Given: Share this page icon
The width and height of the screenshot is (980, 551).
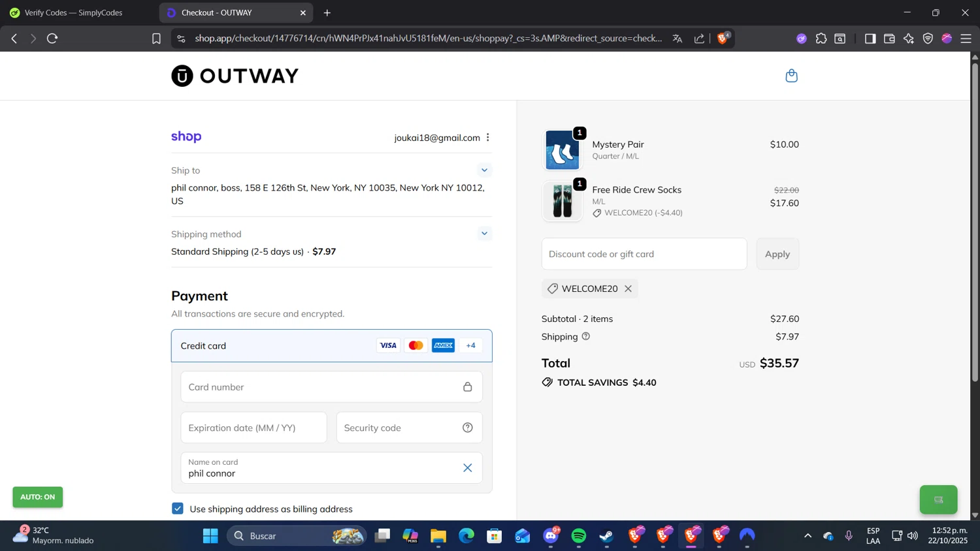Looking at the screenshot, I should coord(700,39).
